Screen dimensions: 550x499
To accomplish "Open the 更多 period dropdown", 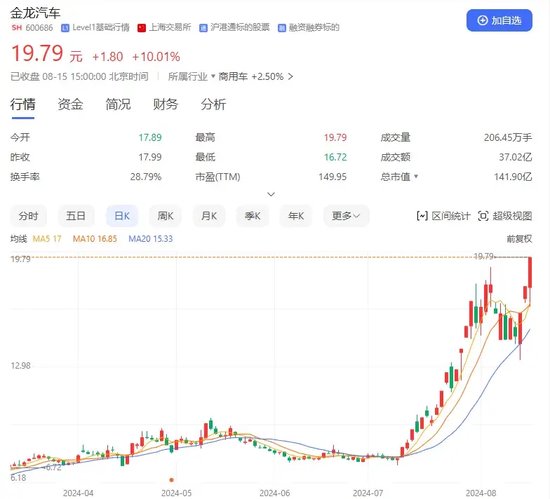I will (x=346, y=216).
